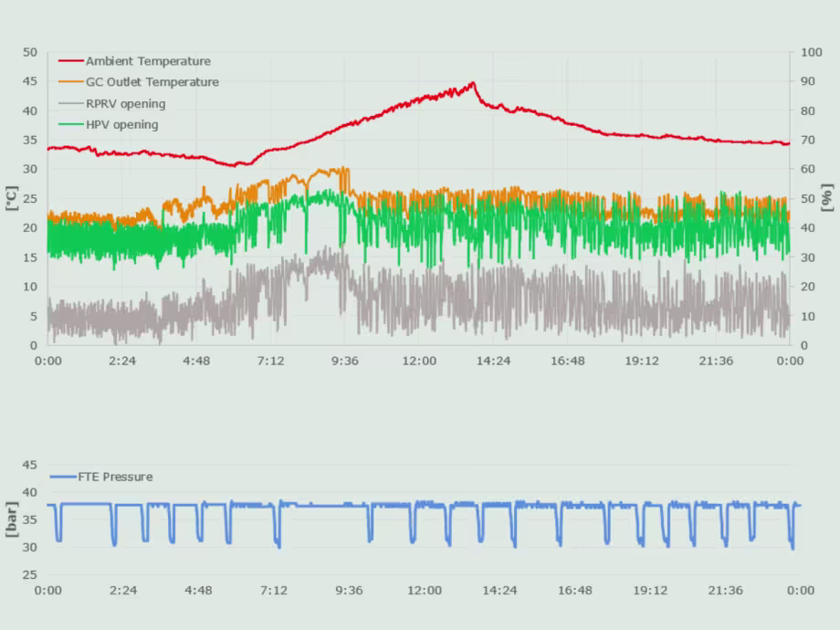Image resolution: width=840 pixels, height=630 pixels.
Task: Select the "HPV opening" legend label
Action: click(x=122, y=124)
